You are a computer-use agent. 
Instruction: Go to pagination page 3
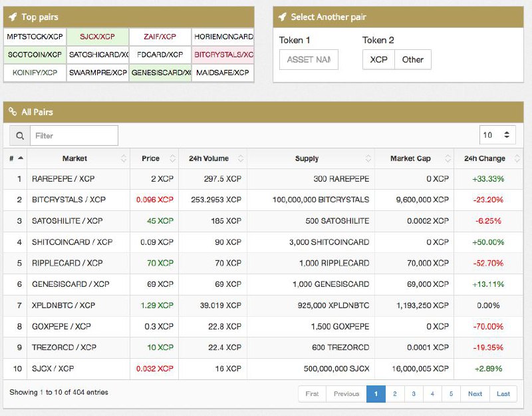[414, 394]
